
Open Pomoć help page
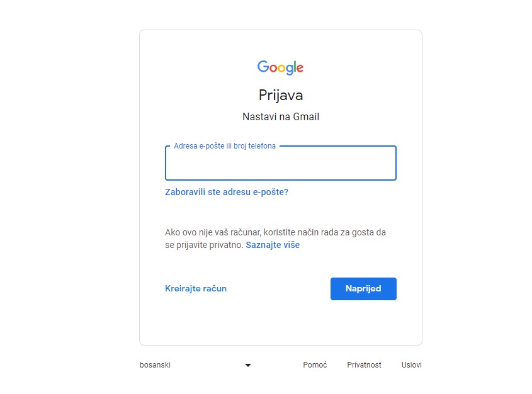pos(315,364)
